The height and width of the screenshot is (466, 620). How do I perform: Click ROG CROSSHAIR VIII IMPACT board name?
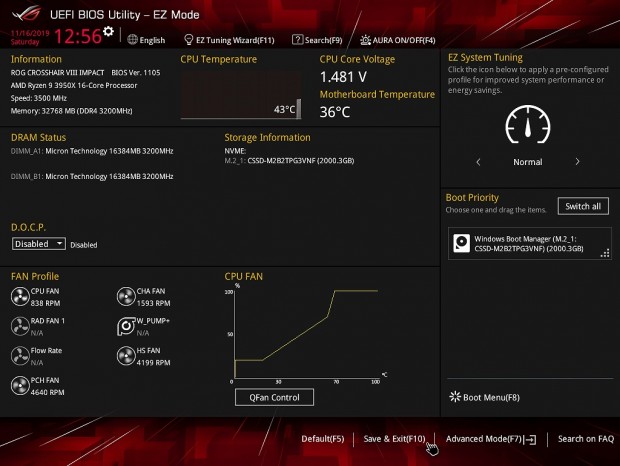click(57, 73)
